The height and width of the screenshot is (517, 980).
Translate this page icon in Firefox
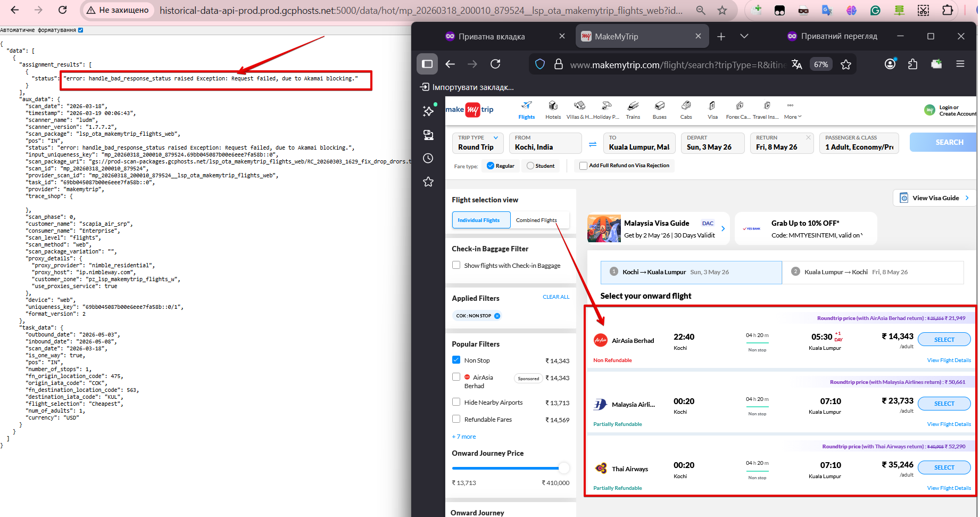pos(797,64)
